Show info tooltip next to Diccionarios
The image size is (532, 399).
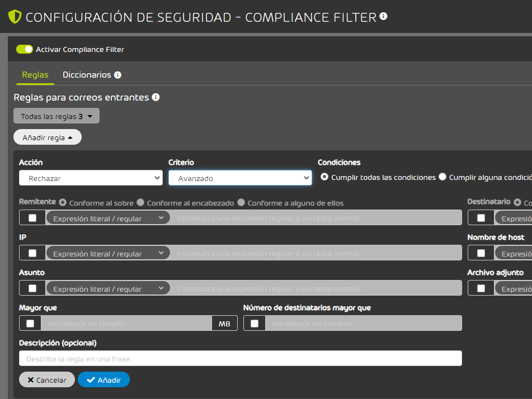(117, 75)
